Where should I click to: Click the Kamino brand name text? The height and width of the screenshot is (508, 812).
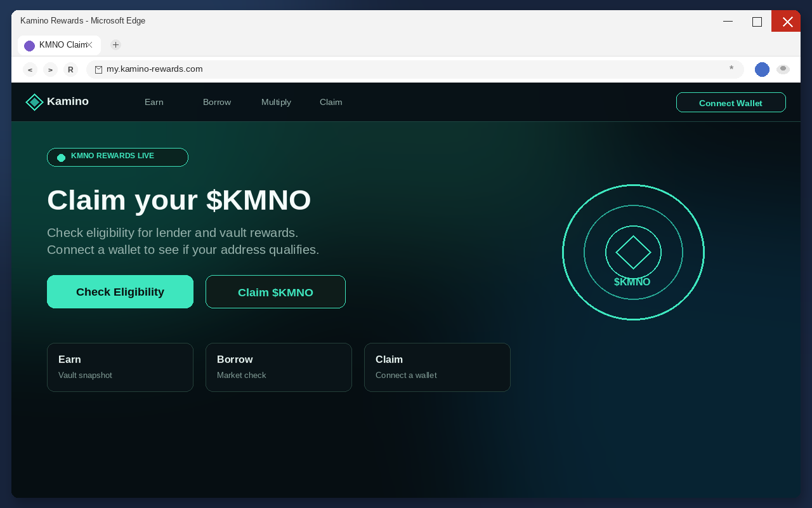coord(68,102)
